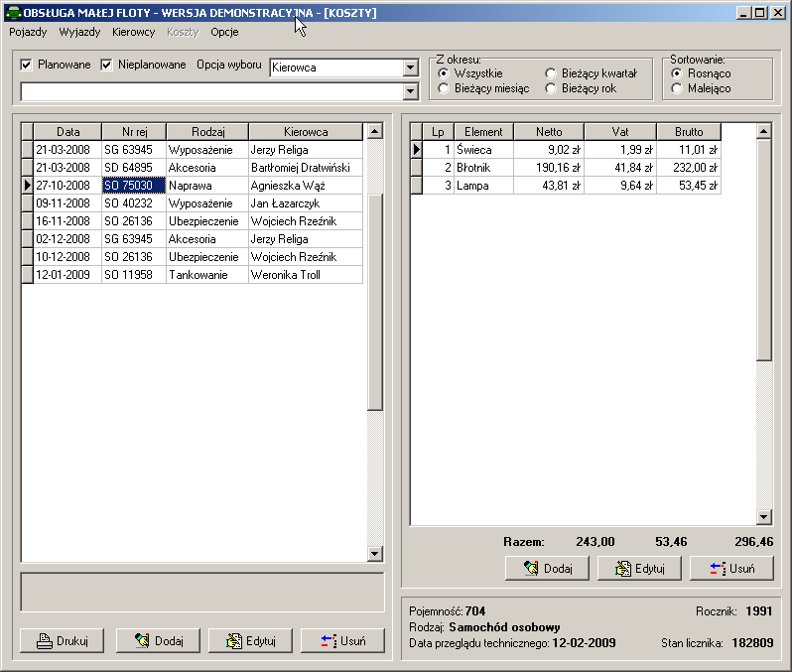
Task: Select the row dated 09-11-2008
Action: pos(192,203)
